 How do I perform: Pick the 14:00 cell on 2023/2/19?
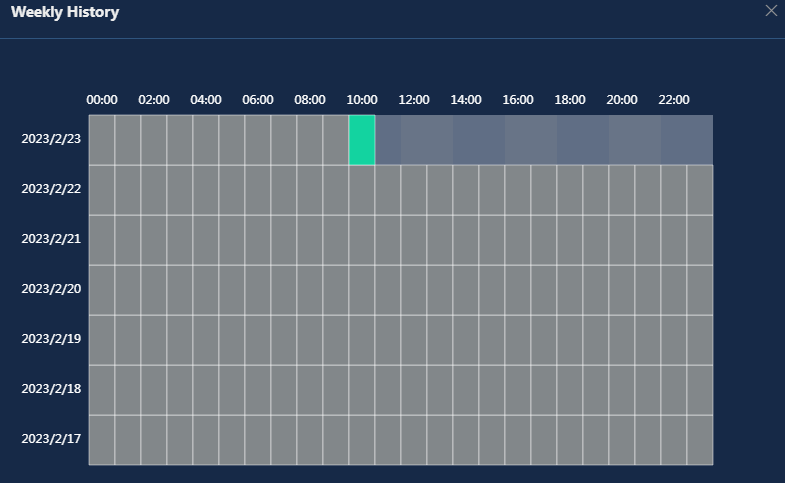click(x=466, y=340)
